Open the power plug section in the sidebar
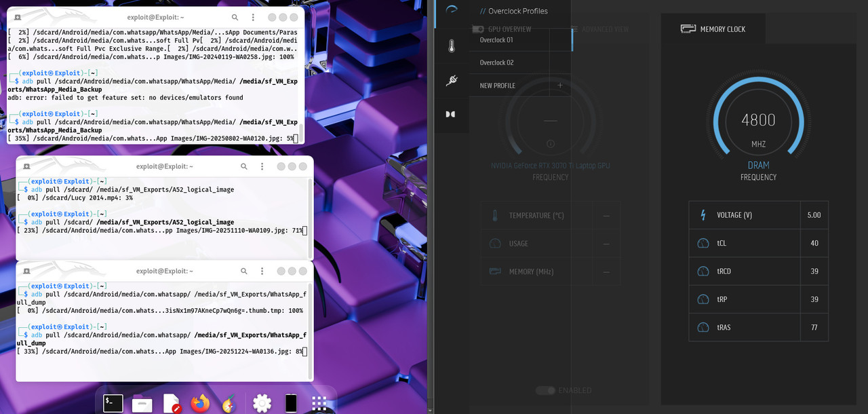This screenshot has width=868, height=414. pos(451,80)
